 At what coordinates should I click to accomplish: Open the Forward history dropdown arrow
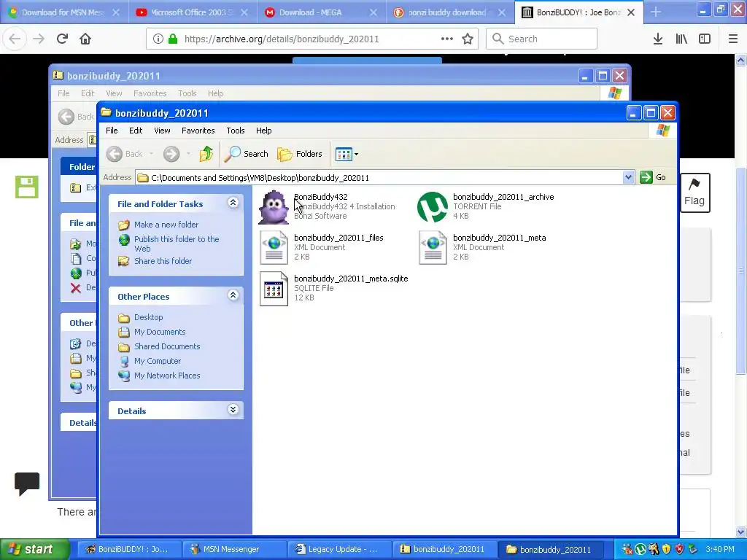click(x=189, y=154)
